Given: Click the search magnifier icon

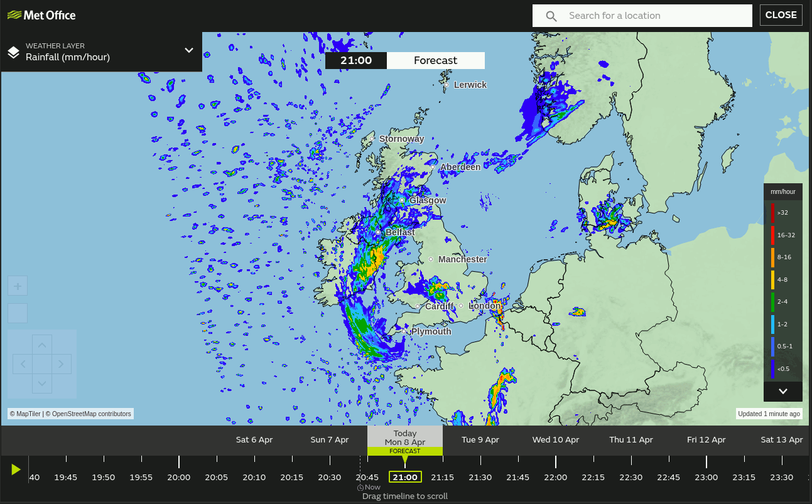Looking at the screenshot, I should [551, 16].
